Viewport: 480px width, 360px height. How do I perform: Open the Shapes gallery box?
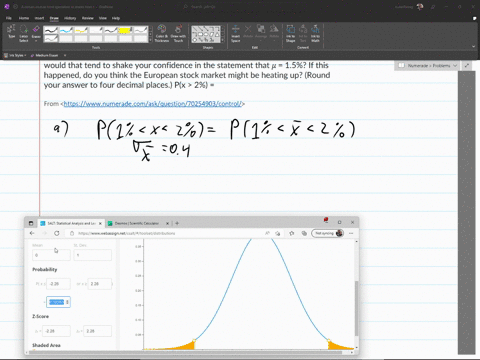point(206,34)
